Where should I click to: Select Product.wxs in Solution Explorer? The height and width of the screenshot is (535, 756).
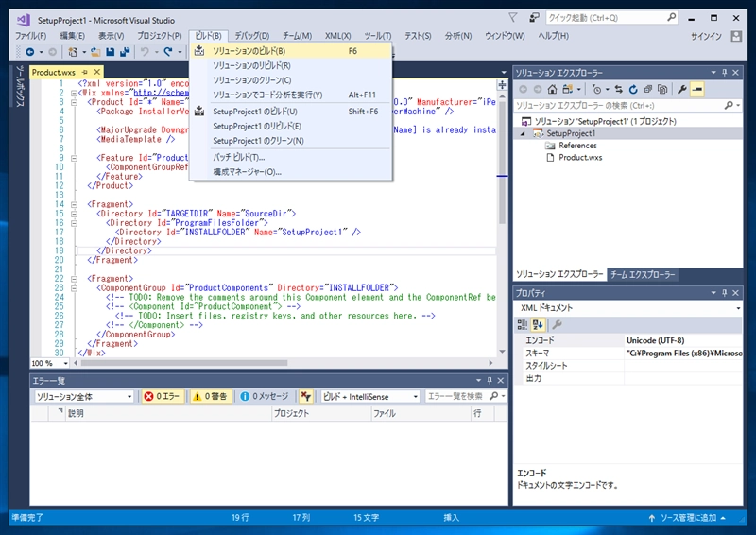pyautogui.click(x=580, y=157)
